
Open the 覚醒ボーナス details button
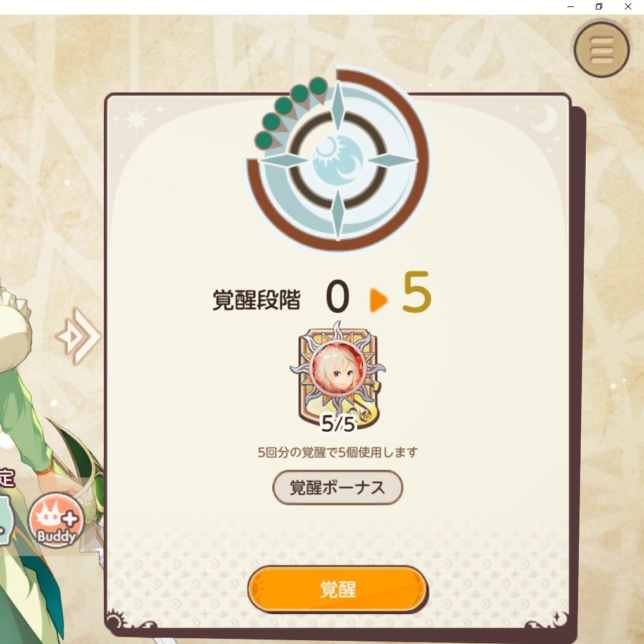[x=338, y=488]
